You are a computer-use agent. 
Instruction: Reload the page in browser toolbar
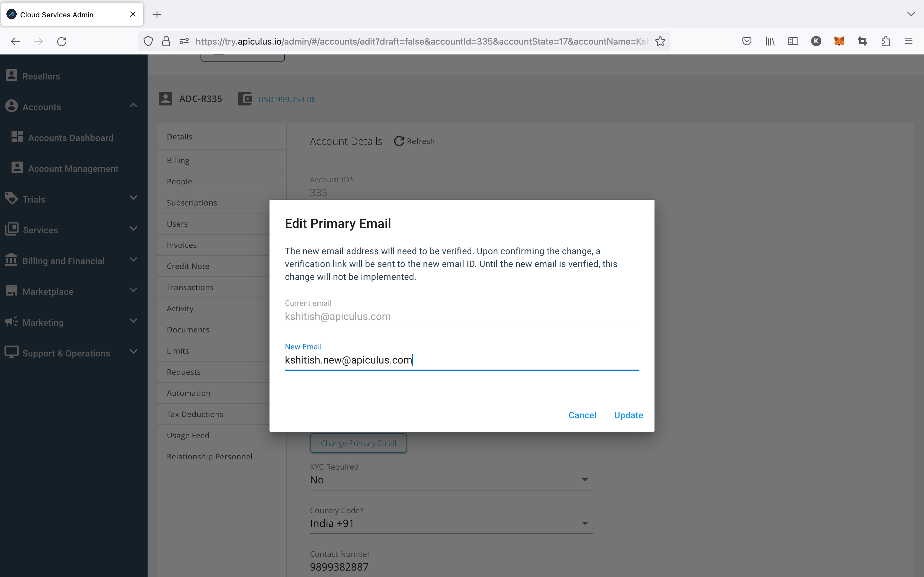click(62, 41)
